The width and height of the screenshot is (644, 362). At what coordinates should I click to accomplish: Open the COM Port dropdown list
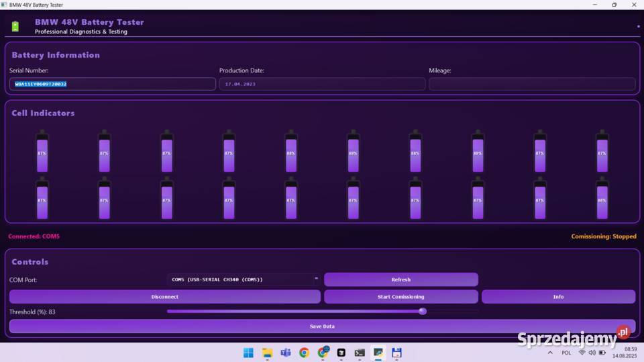point(244,279)
